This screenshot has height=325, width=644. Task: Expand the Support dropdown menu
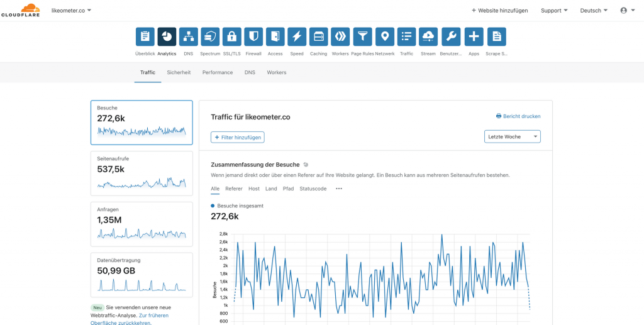[554, 11]
